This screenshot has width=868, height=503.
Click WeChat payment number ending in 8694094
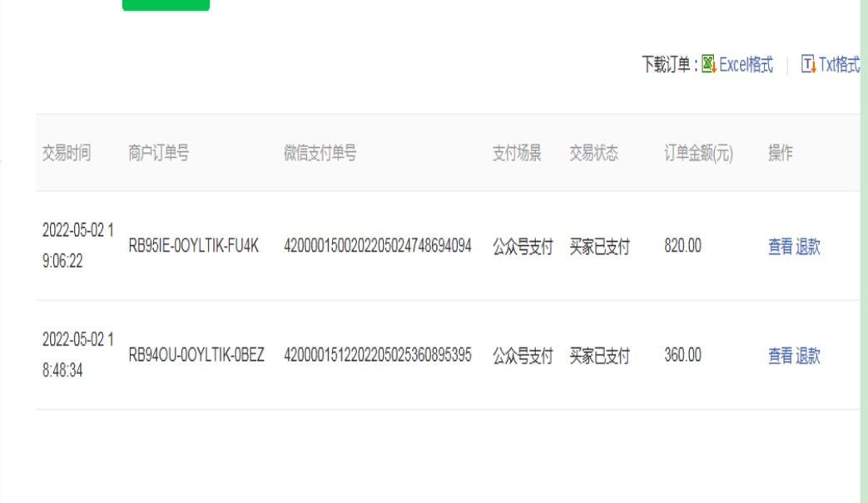tap(378, 248)
